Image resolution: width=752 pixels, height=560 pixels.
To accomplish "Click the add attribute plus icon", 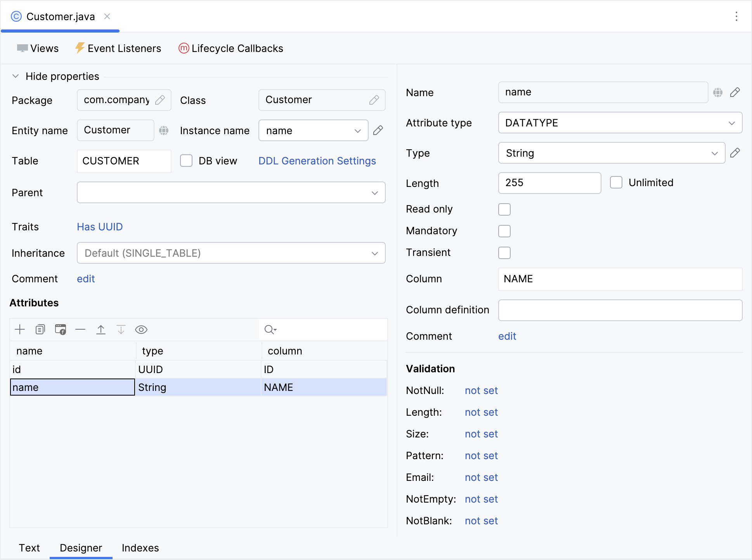I will (20, 330).
